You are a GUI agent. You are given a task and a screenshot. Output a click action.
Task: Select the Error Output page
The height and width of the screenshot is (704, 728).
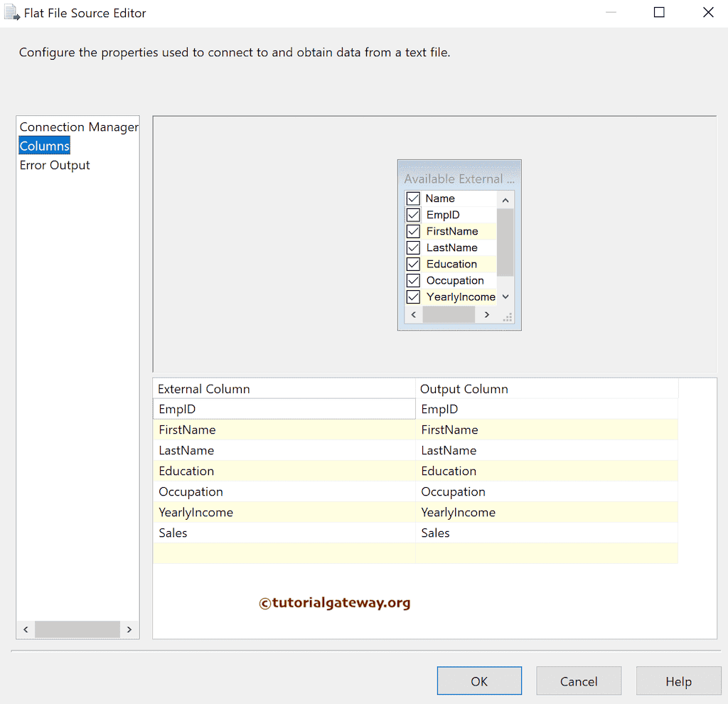[55, 165]
